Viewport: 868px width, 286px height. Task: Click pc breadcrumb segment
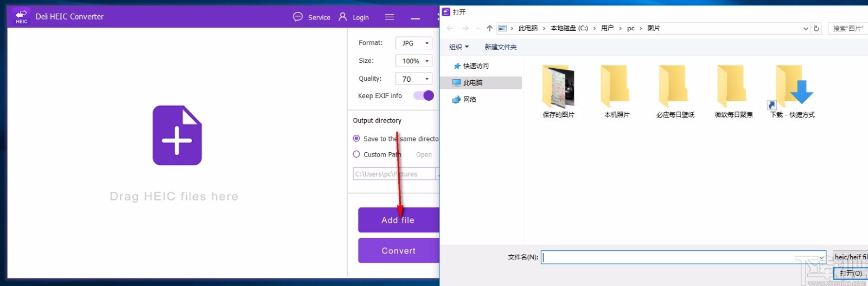[630, 28]
